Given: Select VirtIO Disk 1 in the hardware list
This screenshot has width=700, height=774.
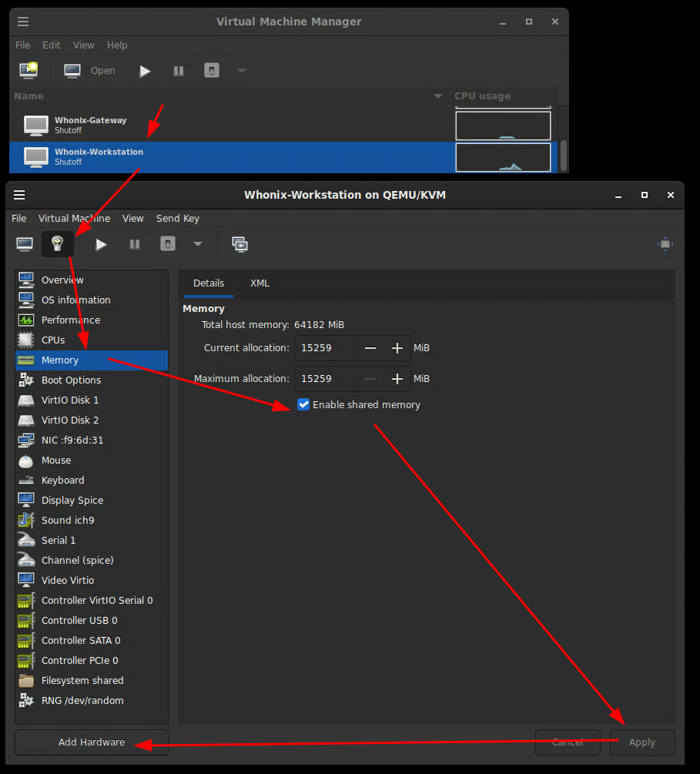Looking at the screenshot, I should [92, 400].
